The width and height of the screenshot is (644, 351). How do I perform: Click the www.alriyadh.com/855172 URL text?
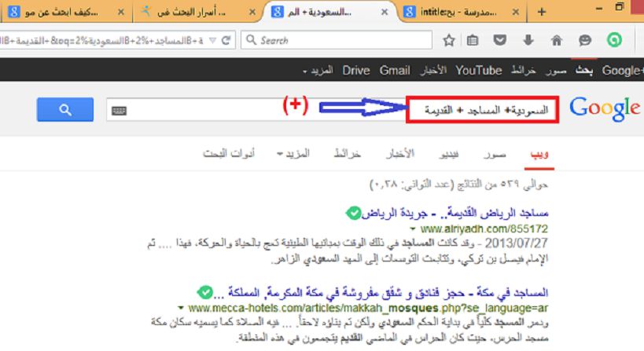[x=484, y=229]
